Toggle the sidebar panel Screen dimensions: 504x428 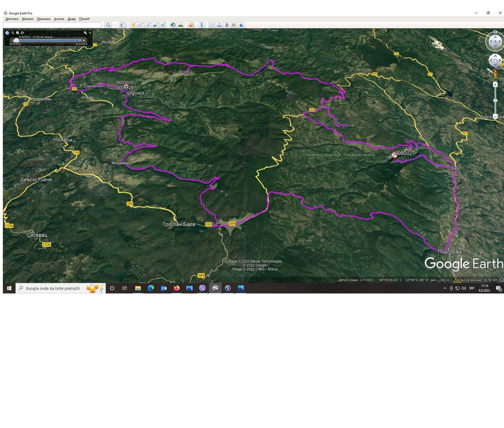(x=122, y=25)
